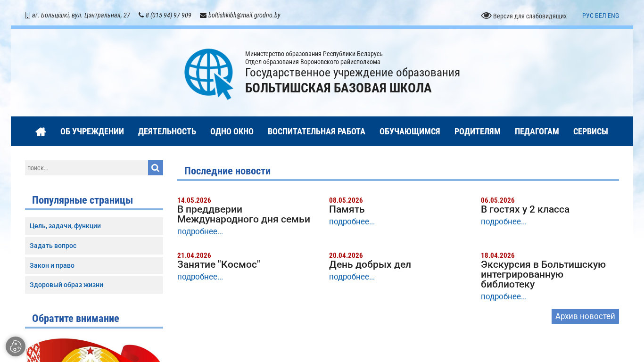This screenshot has width=644, height=362.
Task: Open the Задать вопрос page
Action: coord(94,246)
